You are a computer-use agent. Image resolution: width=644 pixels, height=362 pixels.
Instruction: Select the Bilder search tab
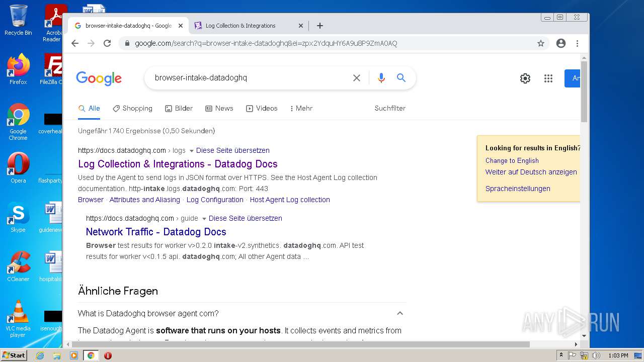coord(179,108)
